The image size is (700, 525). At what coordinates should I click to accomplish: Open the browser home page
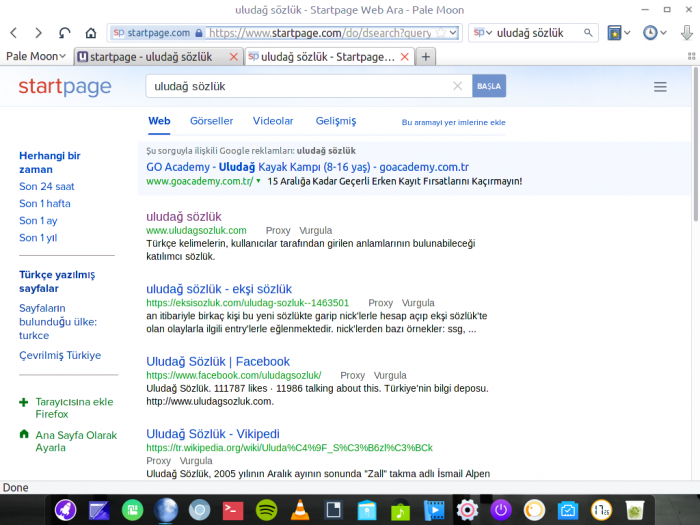click(91, 33)
